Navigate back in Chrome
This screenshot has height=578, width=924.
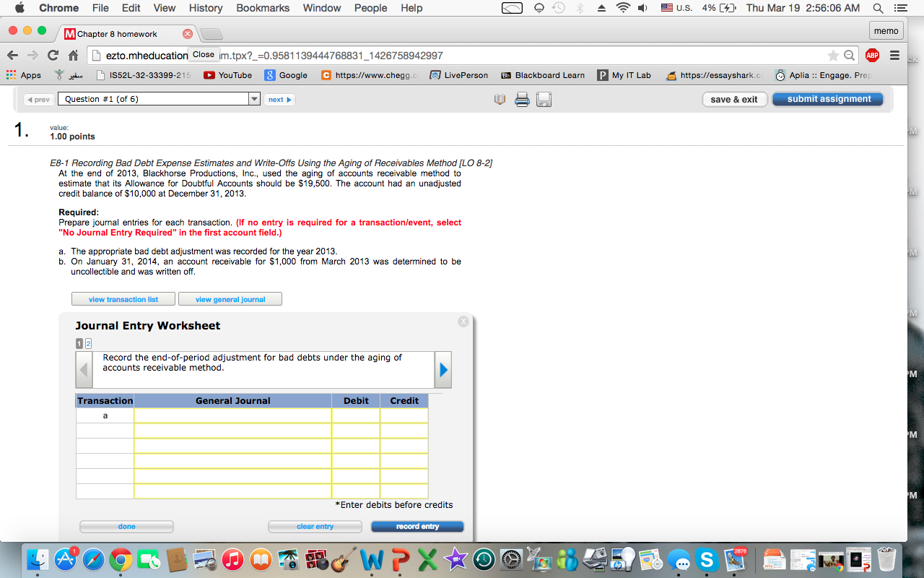[13, 56]
